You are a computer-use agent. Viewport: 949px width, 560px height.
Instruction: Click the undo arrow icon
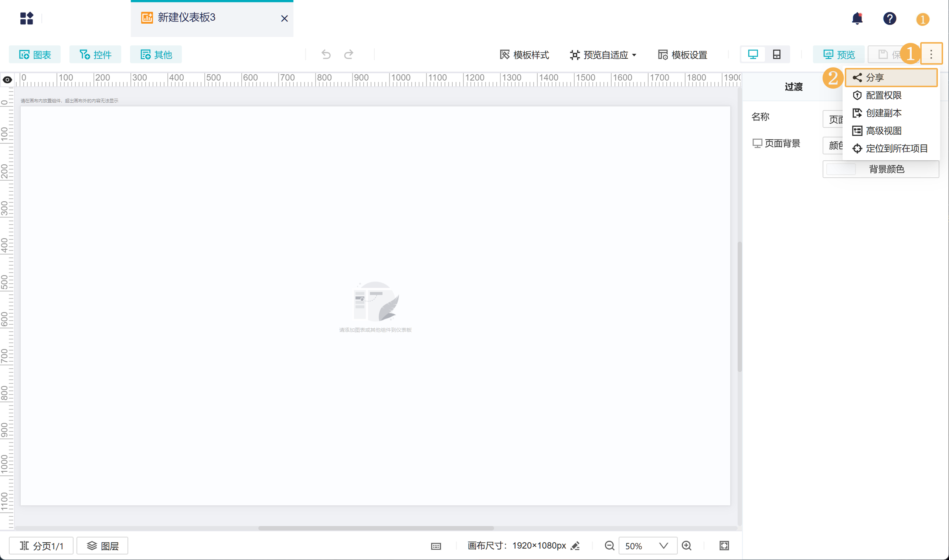[x=326, y=55]
